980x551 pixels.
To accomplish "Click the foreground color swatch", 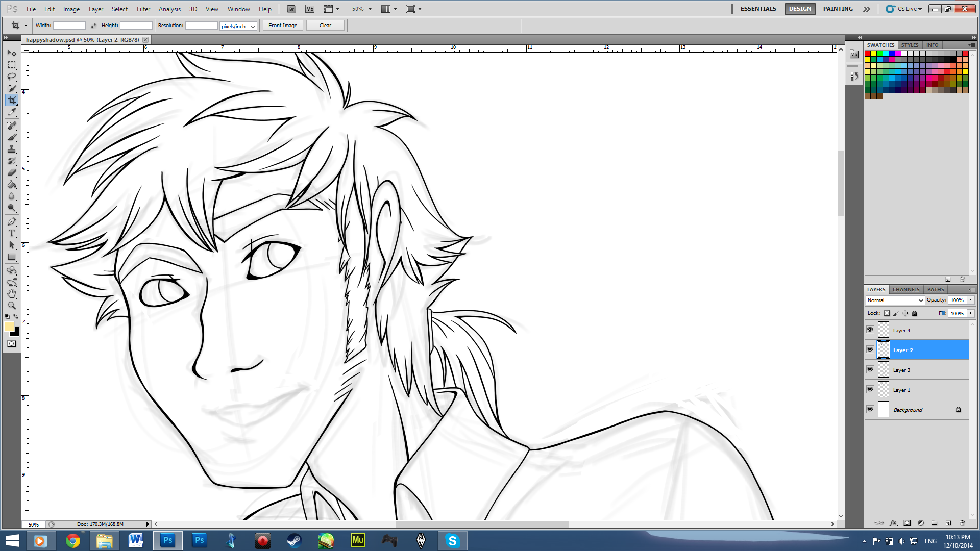I will pyautogui.click(x=8, y=327).
